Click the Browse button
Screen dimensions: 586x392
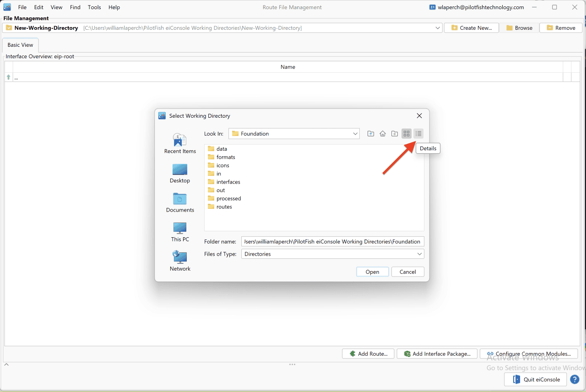(x=519, y=28)
